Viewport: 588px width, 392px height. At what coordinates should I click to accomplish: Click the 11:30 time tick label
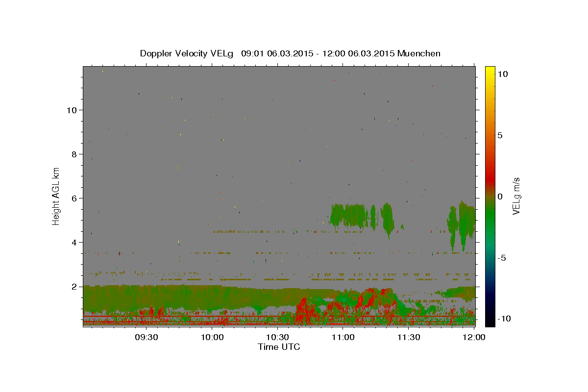pyautogui.click(x=408, y=337)
